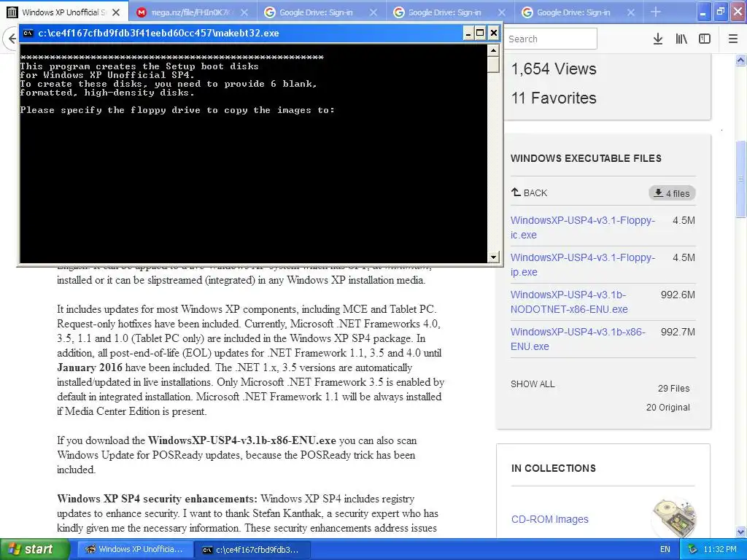Maximize the makebt32.exe console window

point(480,33)
